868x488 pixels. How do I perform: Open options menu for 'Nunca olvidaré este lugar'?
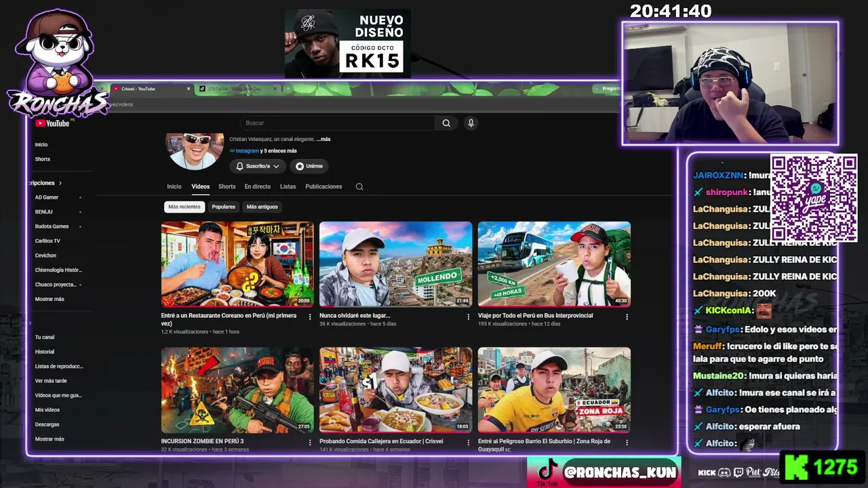[468, 317]
